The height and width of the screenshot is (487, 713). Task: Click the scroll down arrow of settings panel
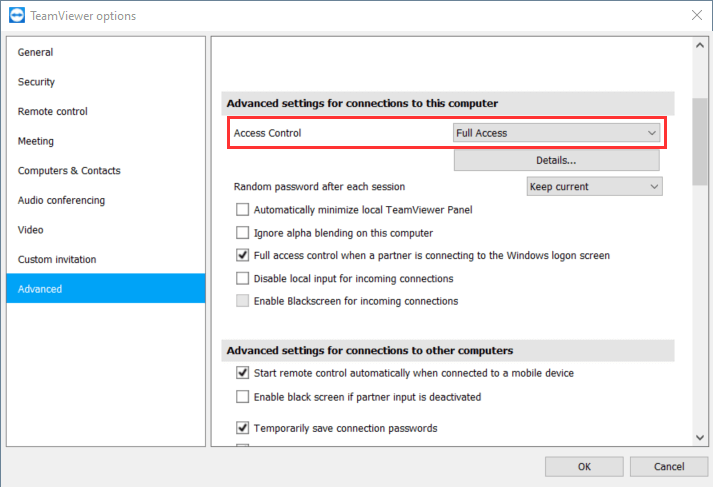pos(699,437)
